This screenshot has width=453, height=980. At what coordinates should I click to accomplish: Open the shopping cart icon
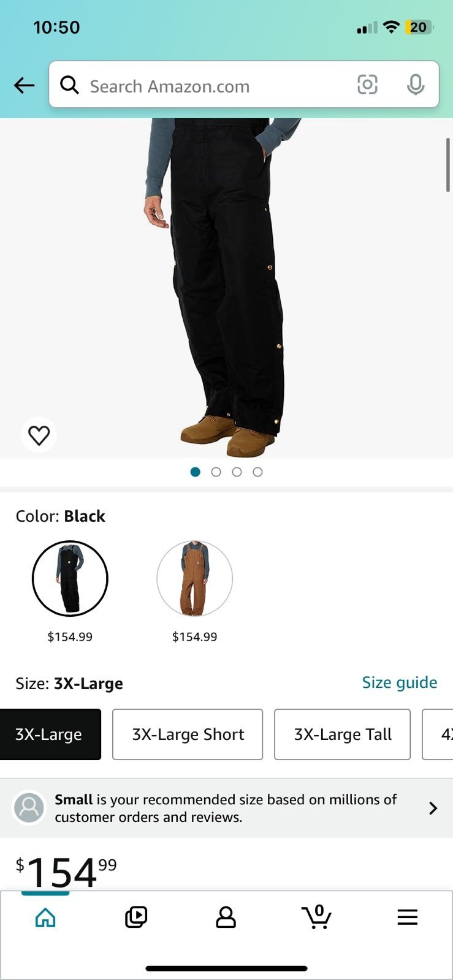click(x=317, y=917)
